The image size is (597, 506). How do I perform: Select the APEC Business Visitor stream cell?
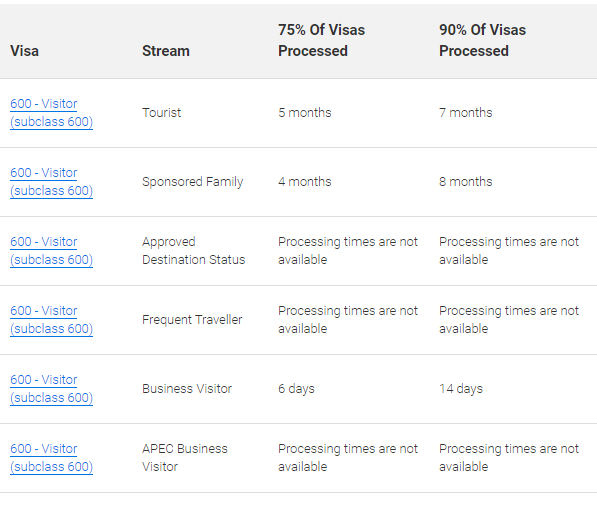click(185, 458)
